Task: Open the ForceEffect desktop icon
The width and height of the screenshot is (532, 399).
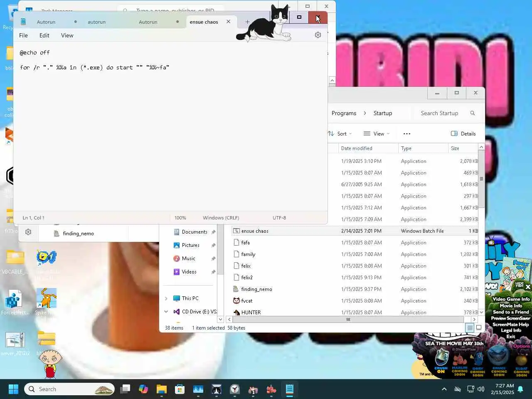Action: (15, 302)
